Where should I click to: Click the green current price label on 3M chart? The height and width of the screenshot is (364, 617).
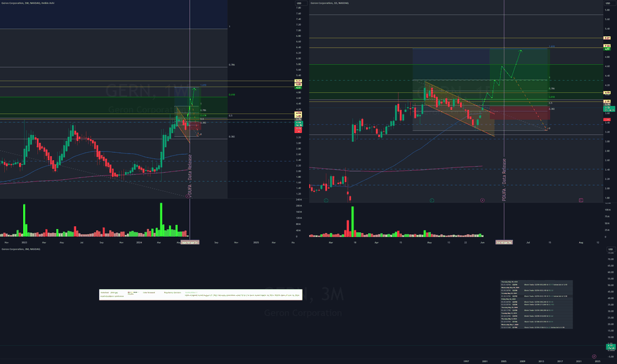point(610,347)
